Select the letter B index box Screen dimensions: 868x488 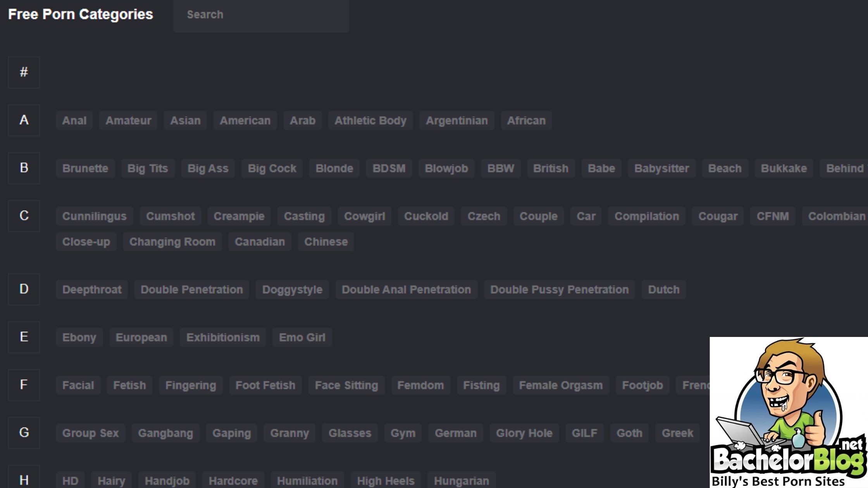[24, 168]
